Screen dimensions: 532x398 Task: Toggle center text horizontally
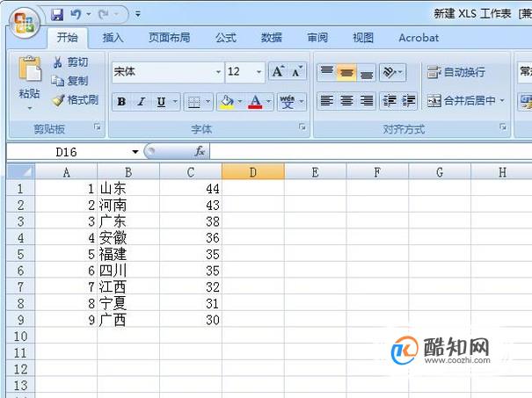pos(346,101)
